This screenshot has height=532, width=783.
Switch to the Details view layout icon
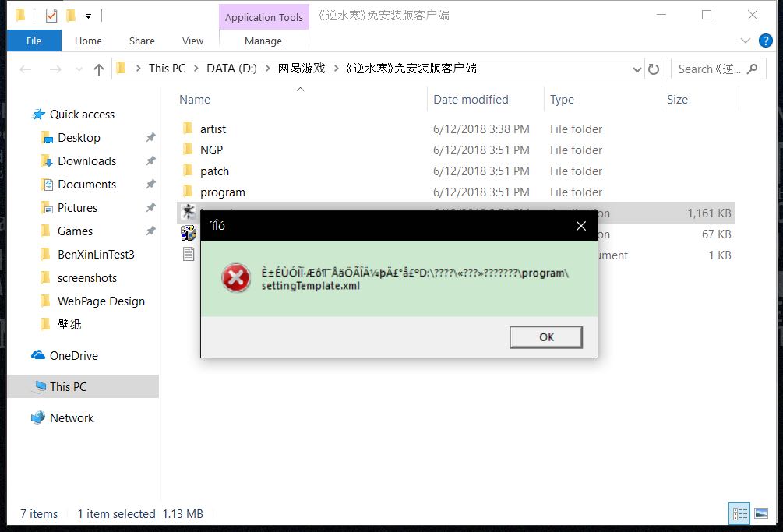pyautogui.click(x=739, y=513)
